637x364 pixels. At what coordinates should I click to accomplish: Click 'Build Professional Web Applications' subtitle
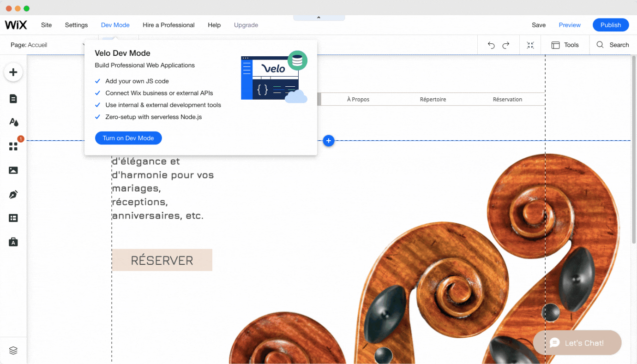tap(145, 66)
